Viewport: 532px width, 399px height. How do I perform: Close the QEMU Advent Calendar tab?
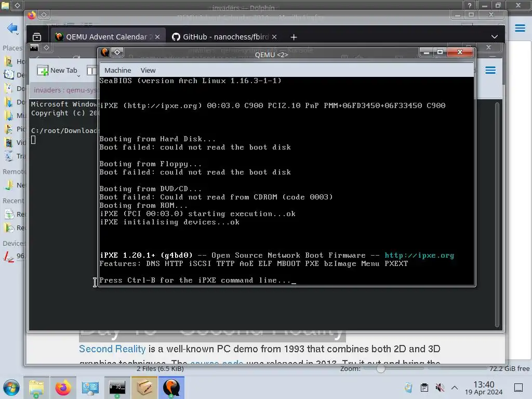pos(157,37)
